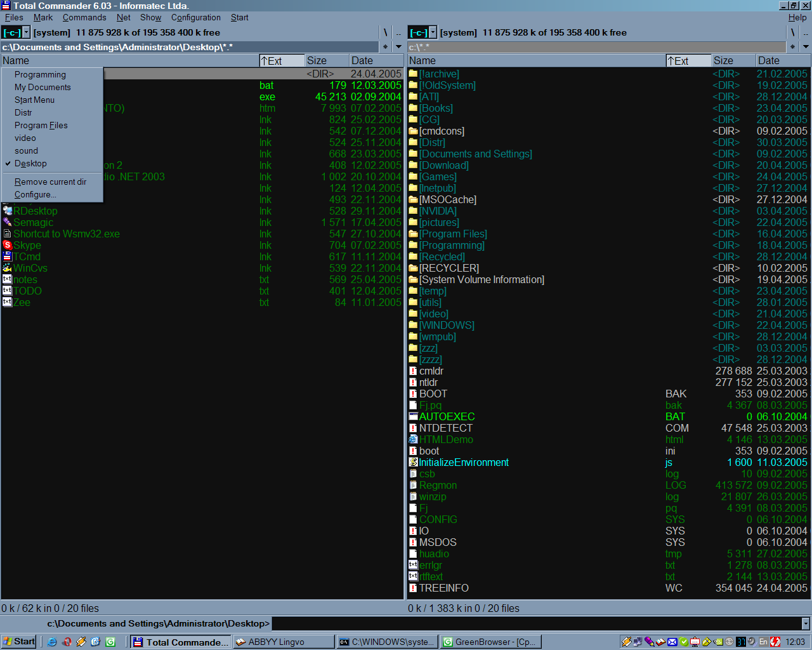This screenshot has width=812, height=650.
Task: Click Remove current dir in hotlist menu
Action: click(x=52, y=182)
